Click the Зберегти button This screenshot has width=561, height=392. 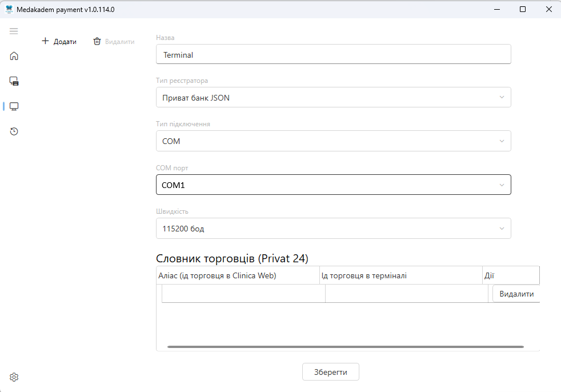331,372
